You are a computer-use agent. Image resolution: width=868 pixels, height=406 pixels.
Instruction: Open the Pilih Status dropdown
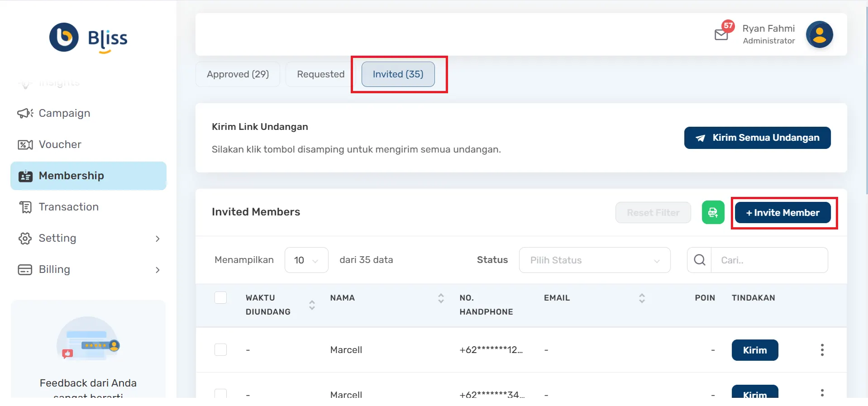tap(595, 260)
